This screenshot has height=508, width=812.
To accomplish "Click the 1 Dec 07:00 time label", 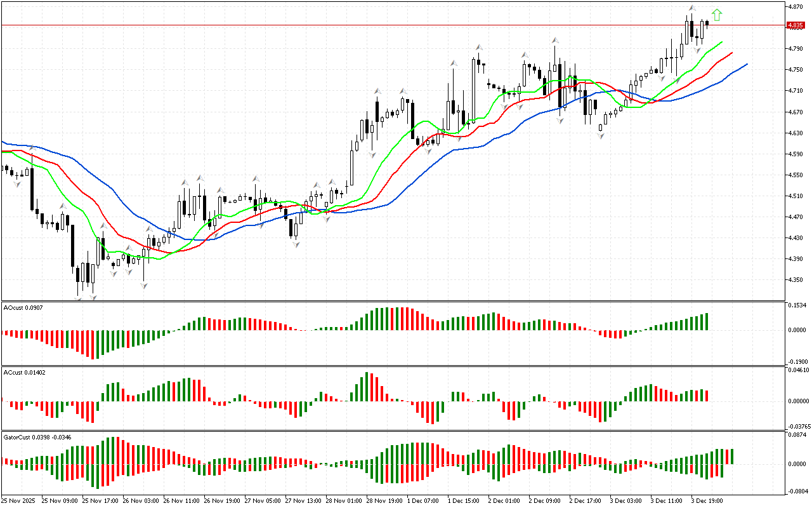I will tap(424, 500).
